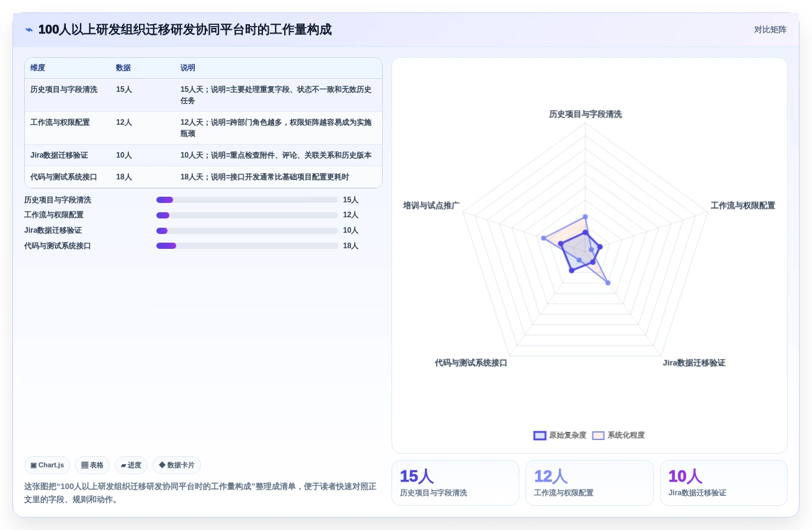Click the 10人 value beside progress bar
812x530 pixels.
tap(350, 231)
